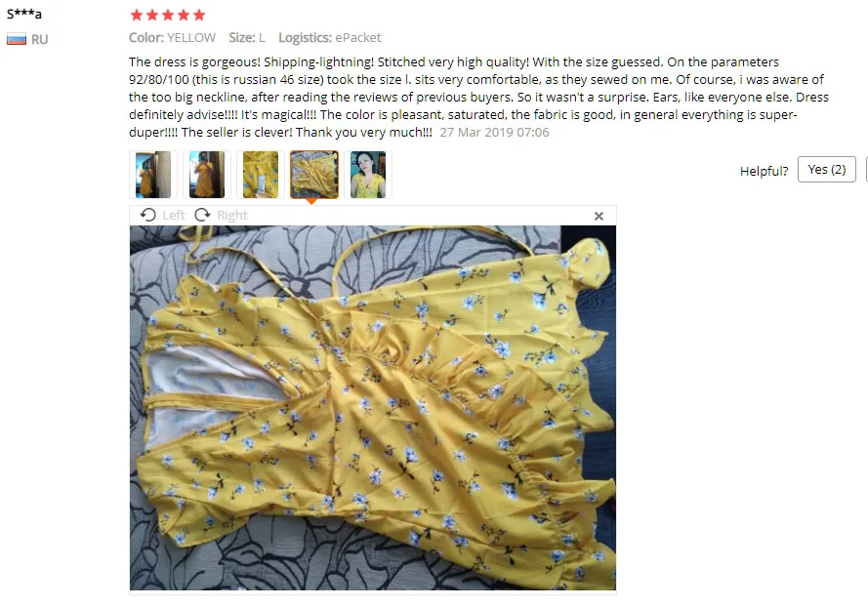Click the first red rating star
This screenshot has width=868, height=607.
coord(136,15)
